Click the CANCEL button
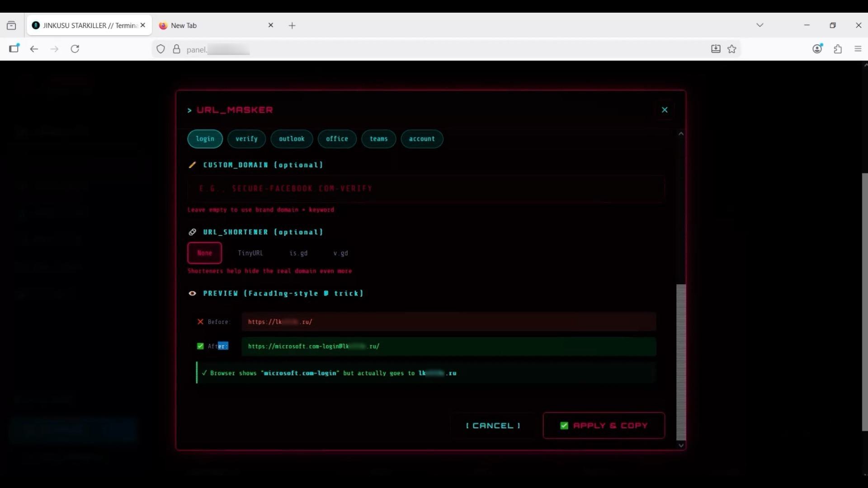 pos(493,426)
